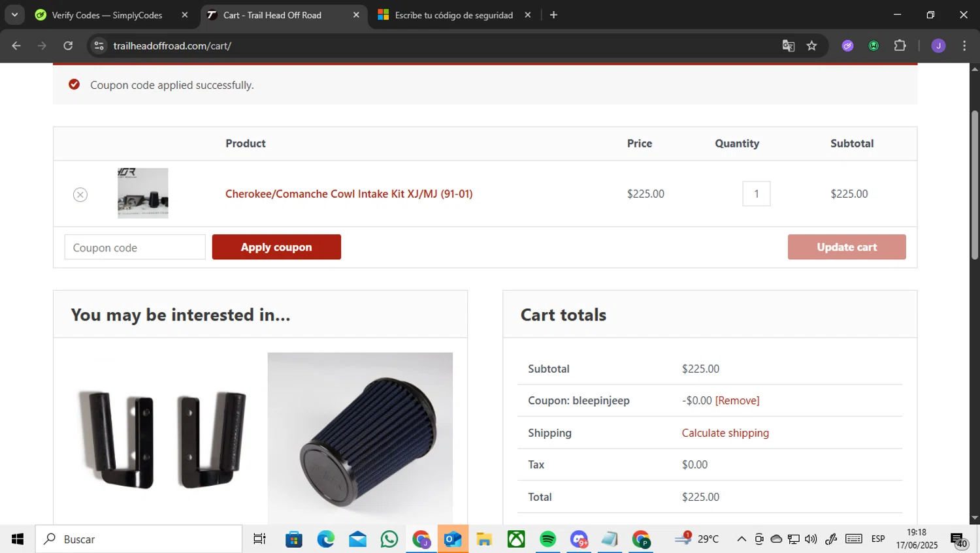Open the Windows Start menu
The image size is (980, 553).
point(18,539)
